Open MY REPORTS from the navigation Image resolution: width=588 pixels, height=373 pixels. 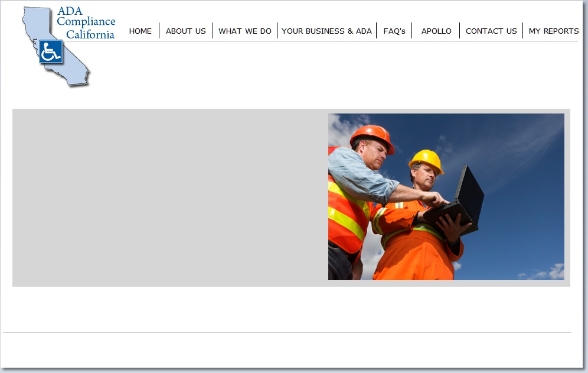coord(553,31)
